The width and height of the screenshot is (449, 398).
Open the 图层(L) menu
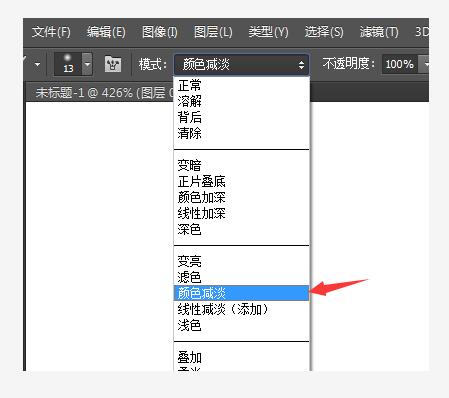pos(213,32)
